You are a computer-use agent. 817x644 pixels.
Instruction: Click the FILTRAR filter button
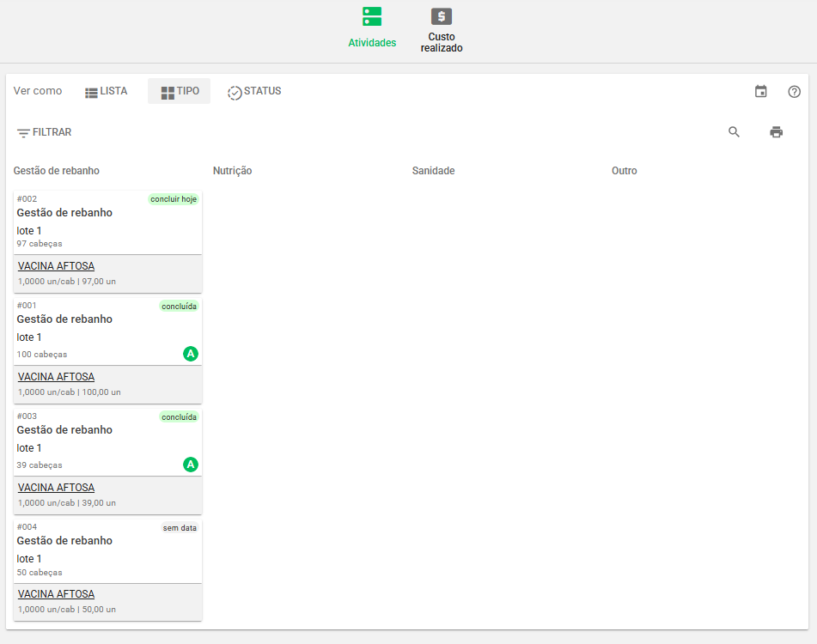click(x=45, y=132)
